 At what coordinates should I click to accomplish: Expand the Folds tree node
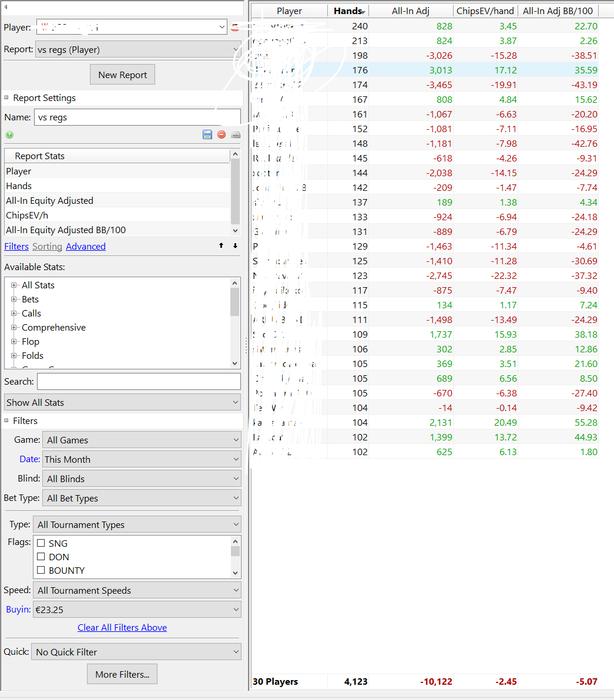14,355
